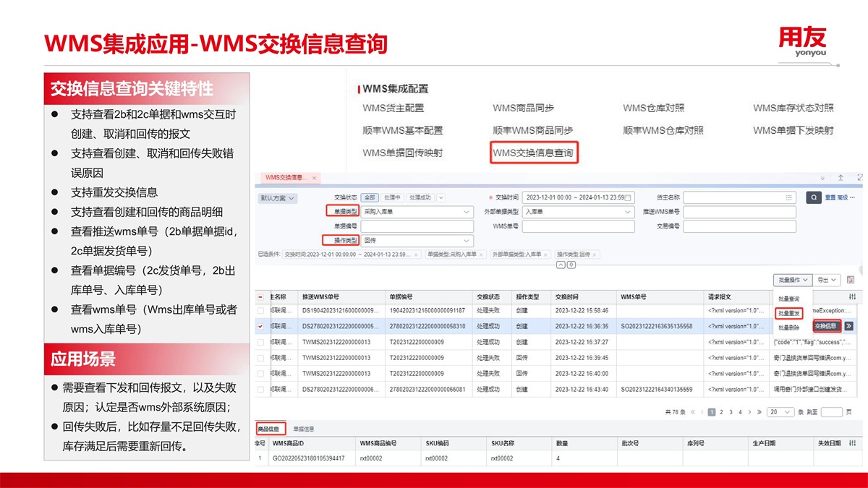Uncheck the selected second row checkbox
Viewport: 868px width, 488px height.
(x=260, y=326)
